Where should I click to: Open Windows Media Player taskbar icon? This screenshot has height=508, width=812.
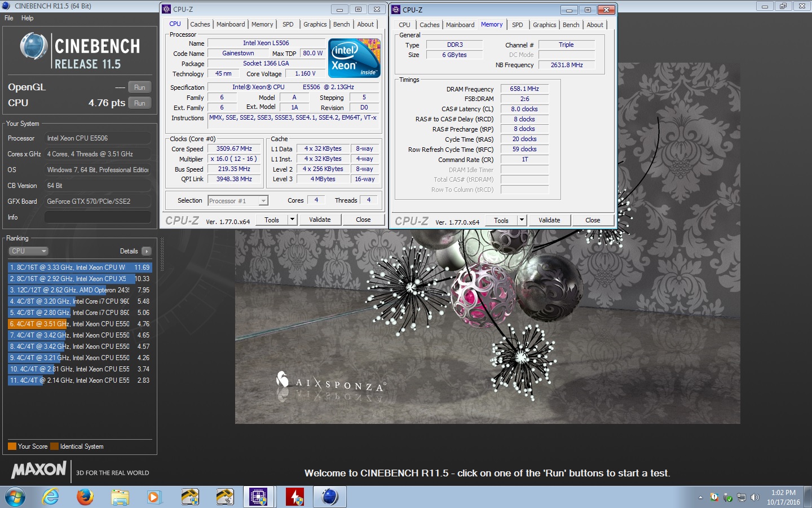153,497
